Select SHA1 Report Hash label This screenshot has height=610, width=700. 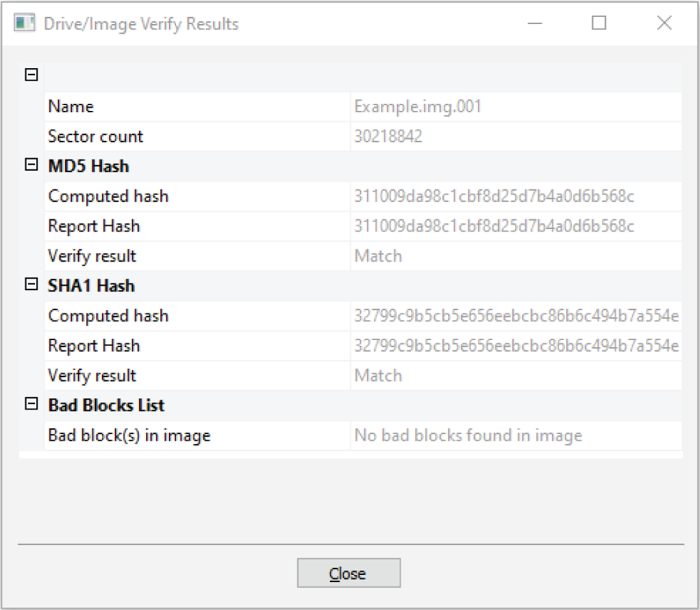(94, 346)
